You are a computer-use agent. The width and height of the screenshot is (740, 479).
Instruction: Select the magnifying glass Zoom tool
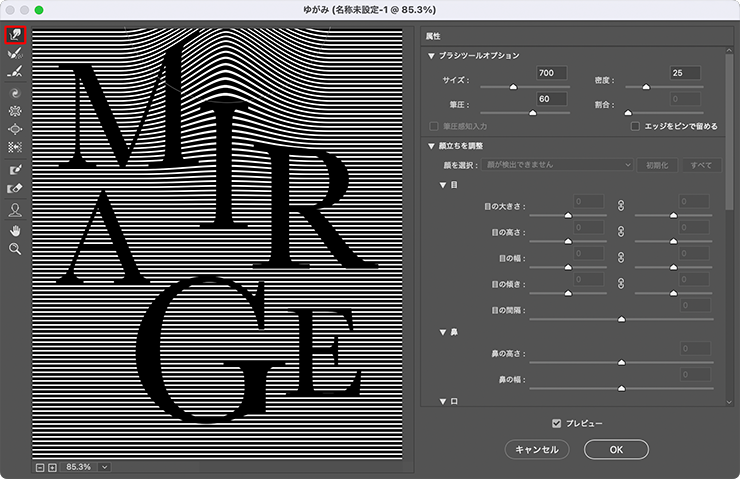click(15, 248)
